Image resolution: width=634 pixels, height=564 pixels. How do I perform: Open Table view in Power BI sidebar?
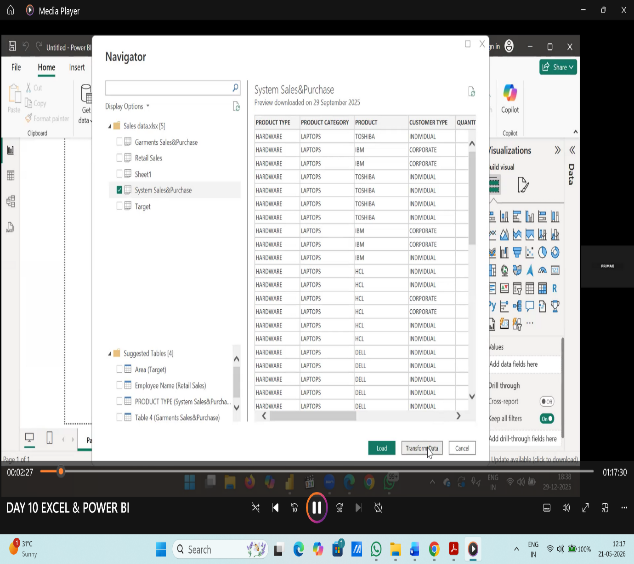click(x=11, y=175)
